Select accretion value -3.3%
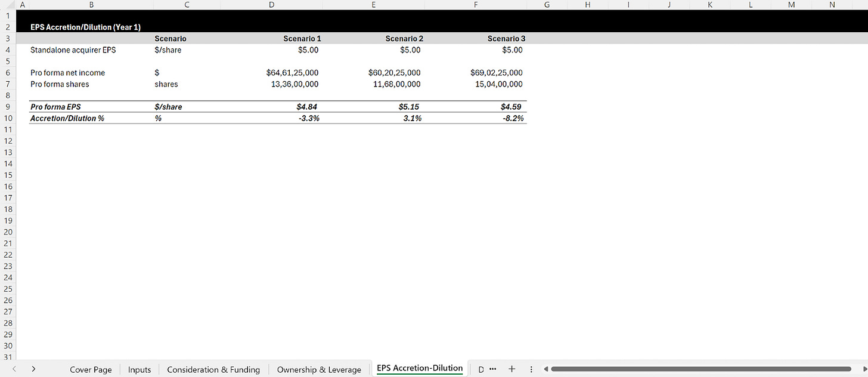This screenshot has width=868, height=377. 308,118
